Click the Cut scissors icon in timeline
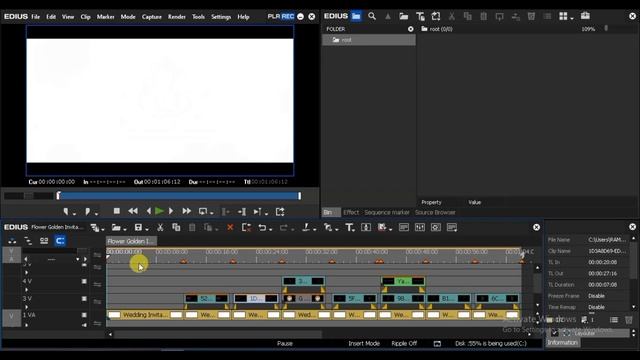 click(160, 227)
